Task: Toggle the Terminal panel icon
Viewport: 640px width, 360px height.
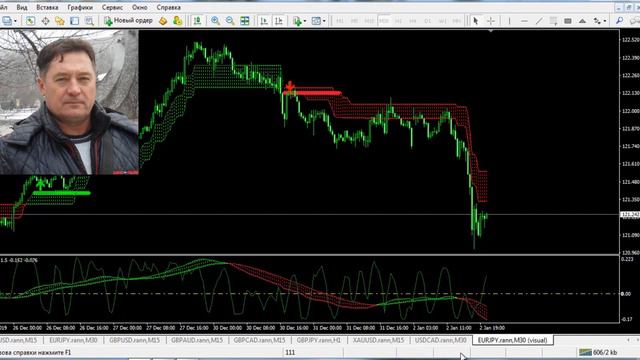Action: click(x=75, y=21)
